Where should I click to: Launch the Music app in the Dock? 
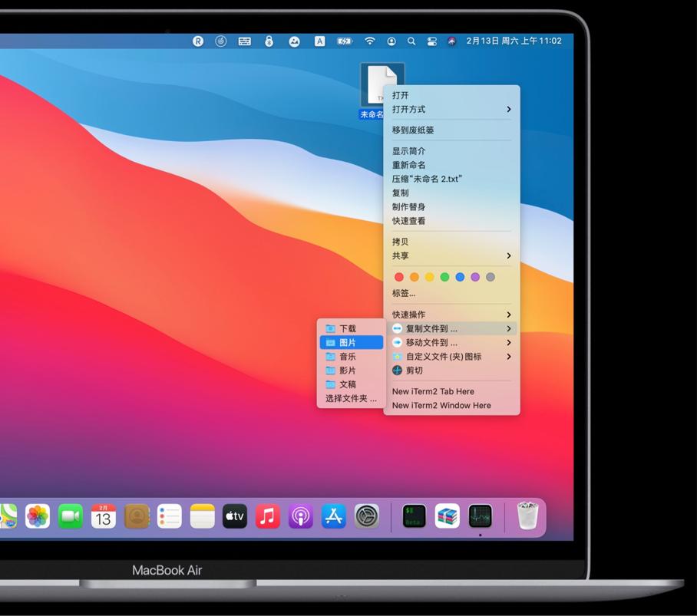click(x=267, y=516)
